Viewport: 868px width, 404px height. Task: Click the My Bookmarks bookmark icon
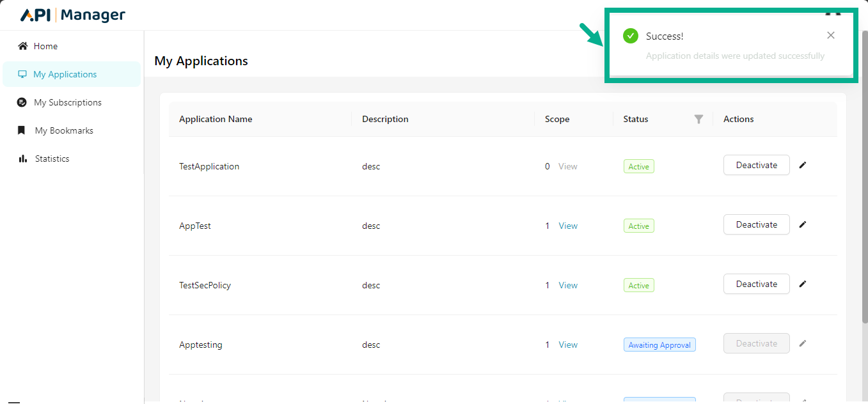(22, 130)
